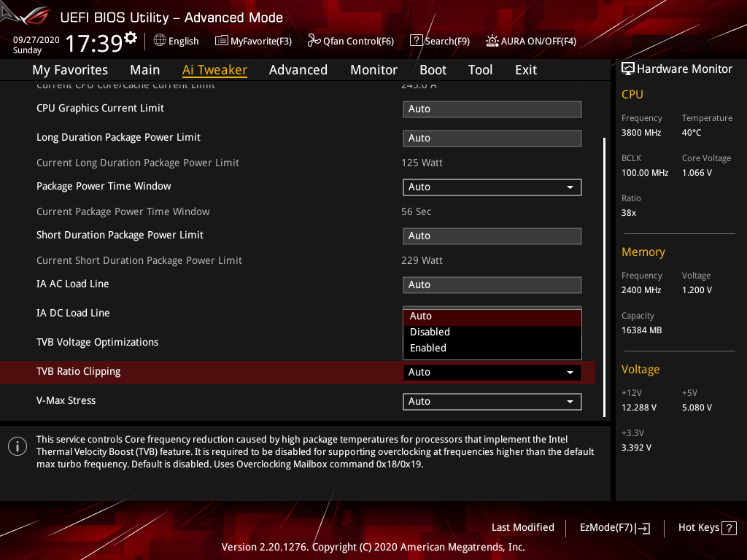Click the Search question-mark icon
This screenshot has width=747, height=560.
[x=416, y=41]
